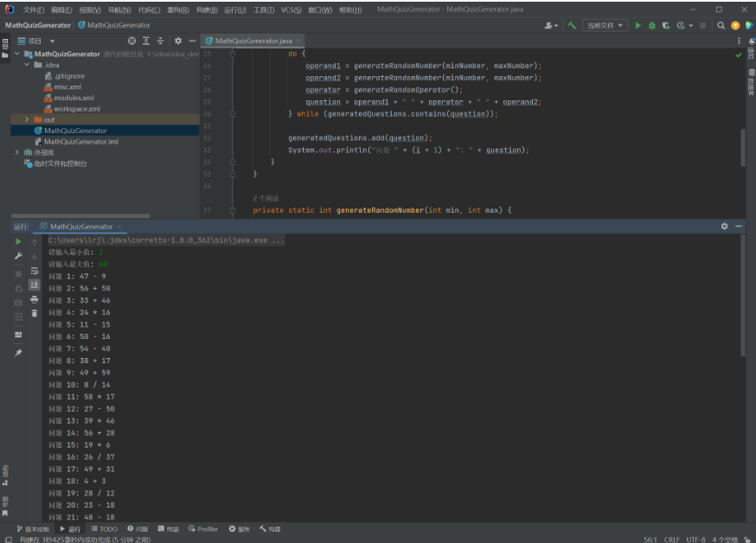This screenshot has width=756, height=543.
Task: Click the search magnifier icon in top toolbar
Action: point(721,25)
